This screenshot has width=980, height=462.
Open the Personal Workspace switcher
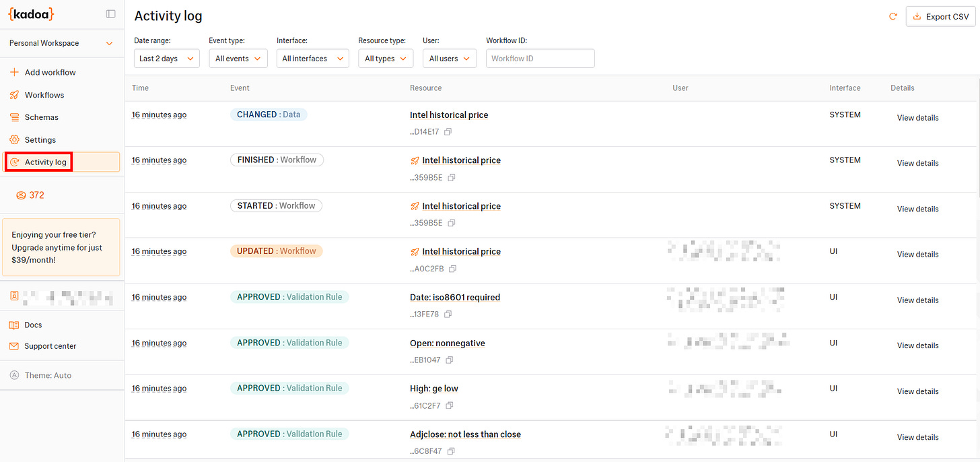(59, 42)
